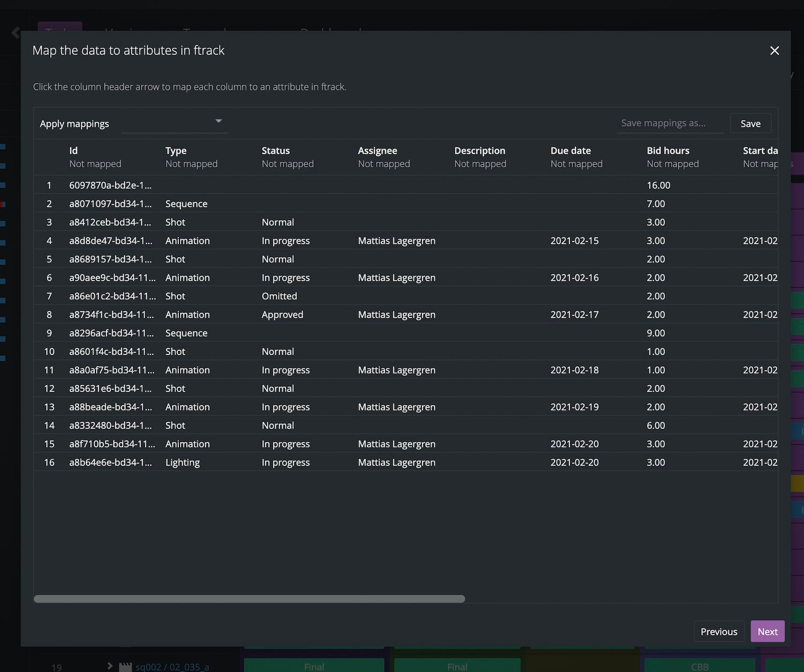Screen dimensions: 804x672
Task: Click Mattias Lagergren assignee in row 4
Action: point(397,241)
